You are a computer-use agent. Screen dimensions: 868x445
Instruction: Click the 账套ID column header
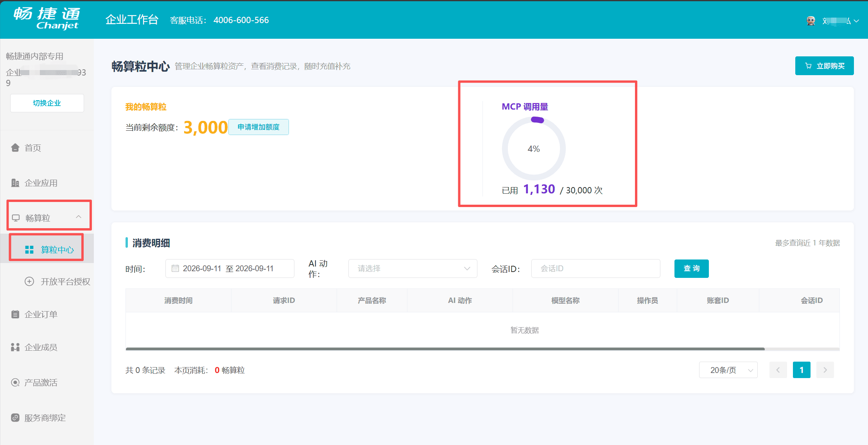tap(718, 301)
